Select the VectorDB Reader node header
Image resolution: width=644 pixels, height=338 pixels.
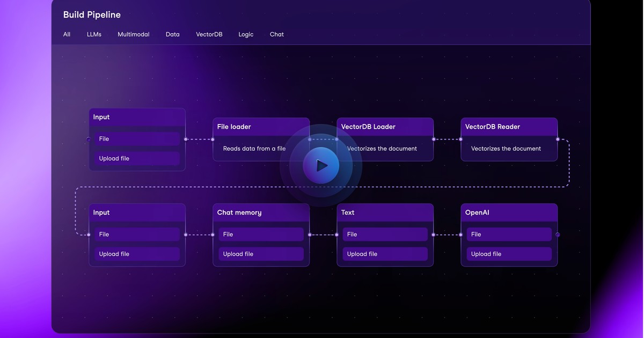(509, 127)
